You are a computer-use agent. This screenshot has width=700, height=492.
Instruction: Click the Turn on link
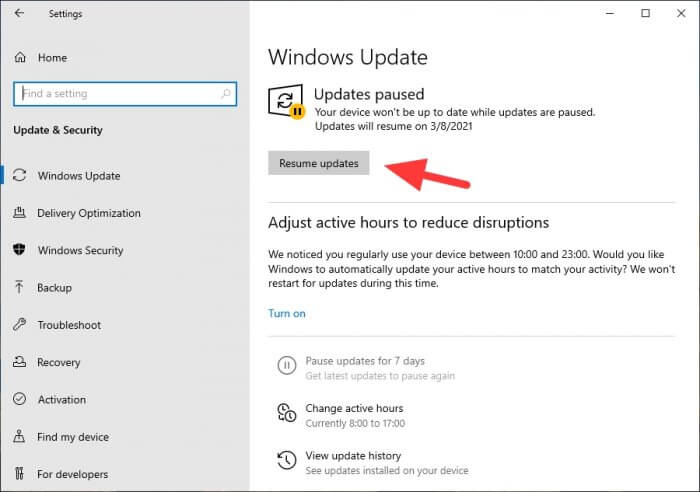[x=287, y=313]
